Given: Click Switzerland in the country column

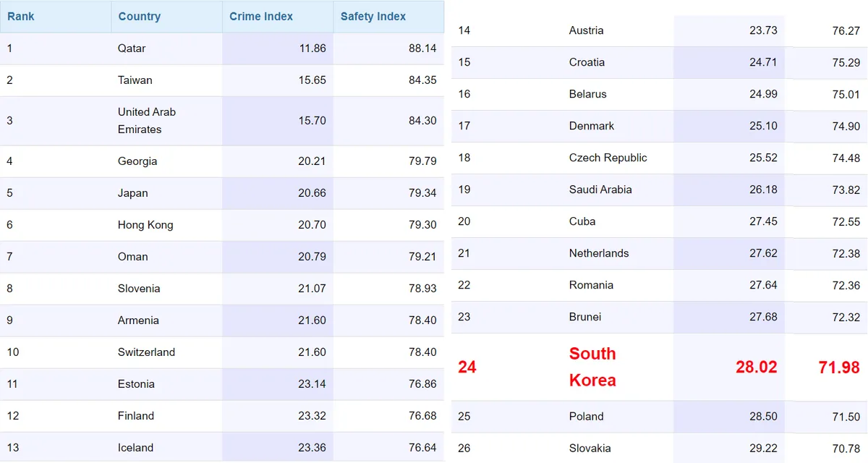Looking at the screenshot, I should point(146,352).
